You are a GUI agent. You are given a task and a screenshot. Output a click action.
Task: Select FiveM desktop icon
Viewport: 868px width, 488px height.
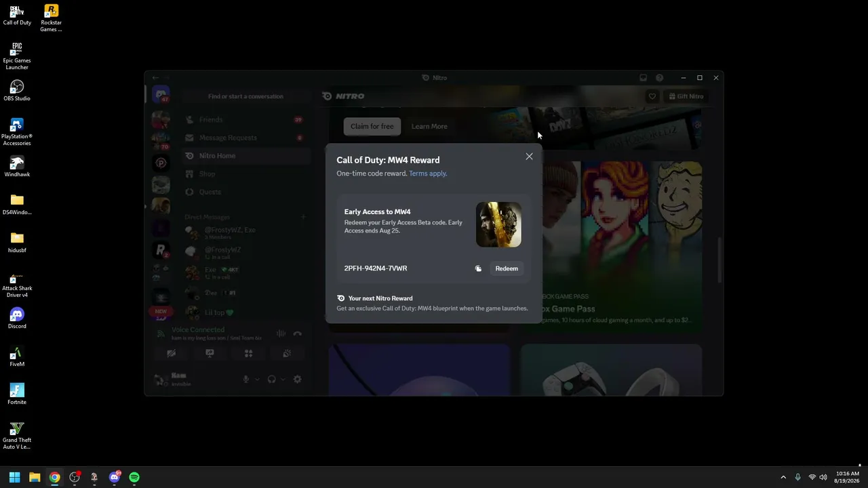click(x=17, y=357)
